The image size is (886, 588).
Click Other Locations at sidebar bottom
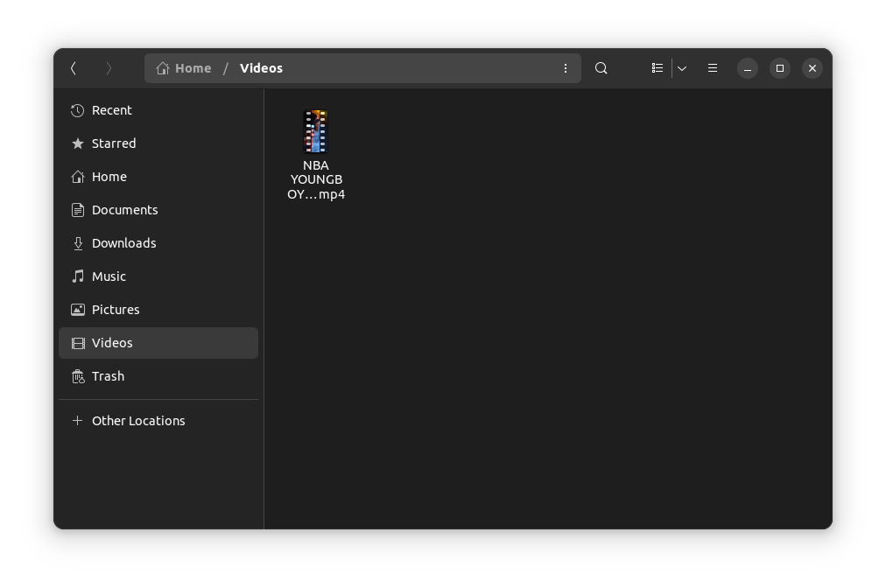(138, 420)
